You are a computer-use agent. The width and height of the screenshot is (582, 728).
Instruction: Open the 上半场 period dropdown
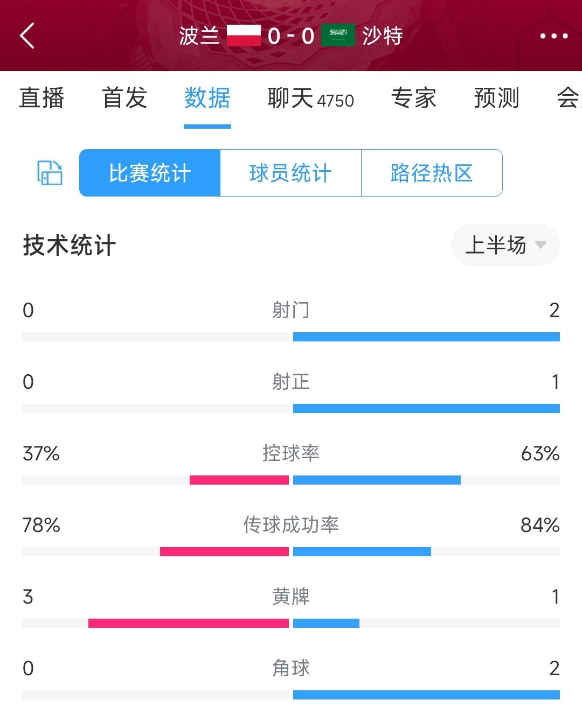point(505,245)
